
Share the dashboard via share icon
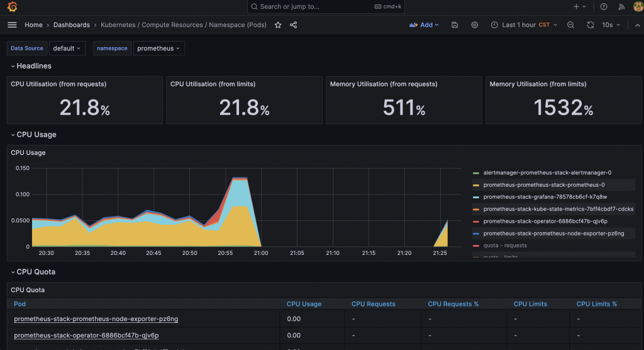pos(293,25)
